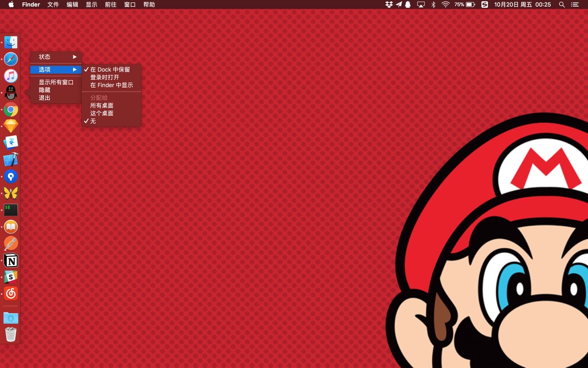This screenshot has height=368, width=588.
Task: Open the Sketch app icon
Action: click(x=10, y=126)
